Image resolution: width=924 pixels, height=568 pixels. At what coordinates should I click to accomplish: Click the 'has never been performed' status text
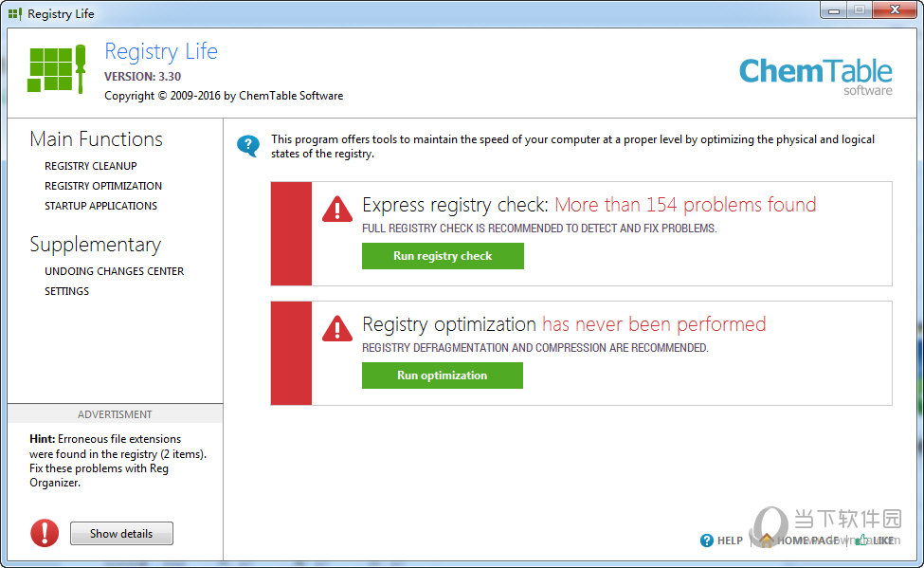tap(654, 323)
